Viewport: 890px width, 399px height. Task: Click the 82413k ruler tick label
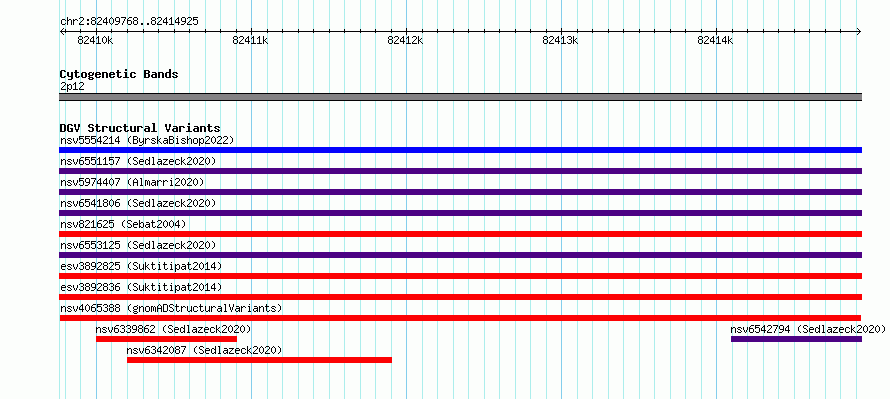[x=560, y=40]
